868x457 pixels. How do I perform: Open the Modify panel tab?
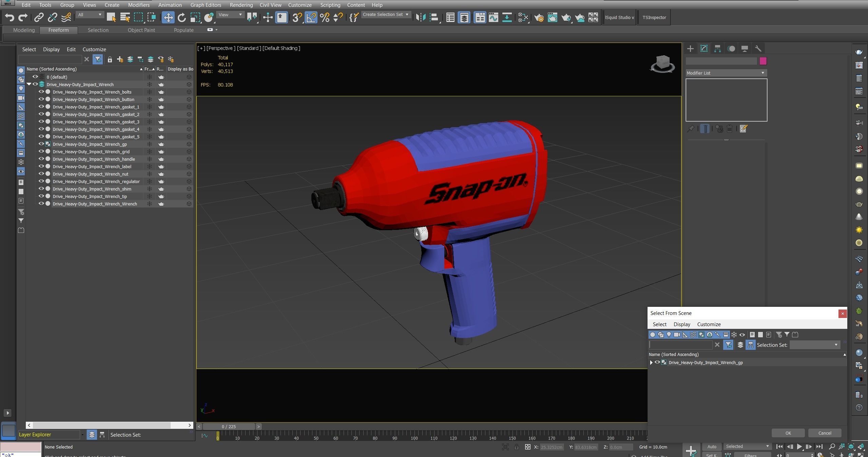click(704, 48)
